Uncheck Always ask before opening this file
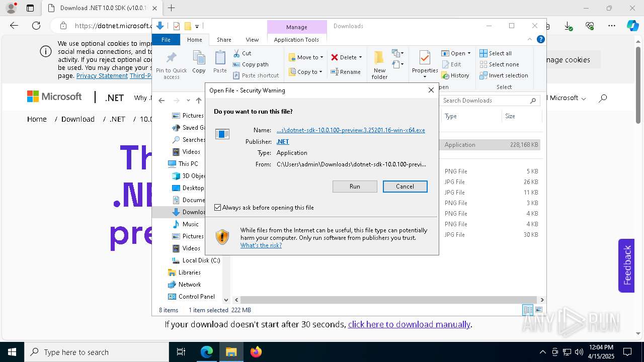The image size is (644, 362). tap(217, 208)
